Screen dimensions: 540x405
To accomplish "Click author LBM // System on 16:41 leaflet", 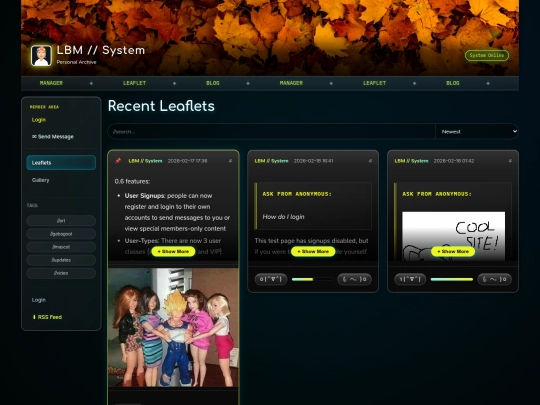I will click(271, 161).
